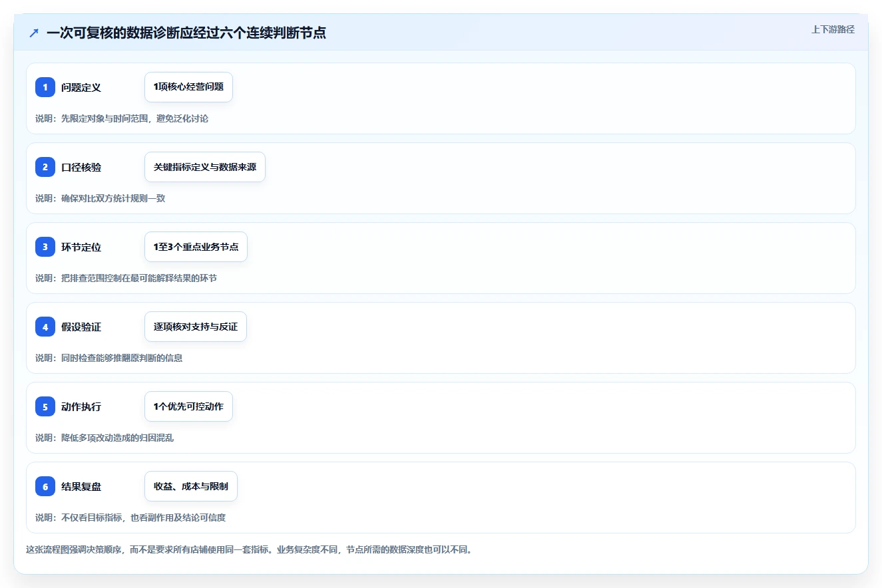Select step number 5 badge
This screenshot has width=882, height=588.
point(45,406)
